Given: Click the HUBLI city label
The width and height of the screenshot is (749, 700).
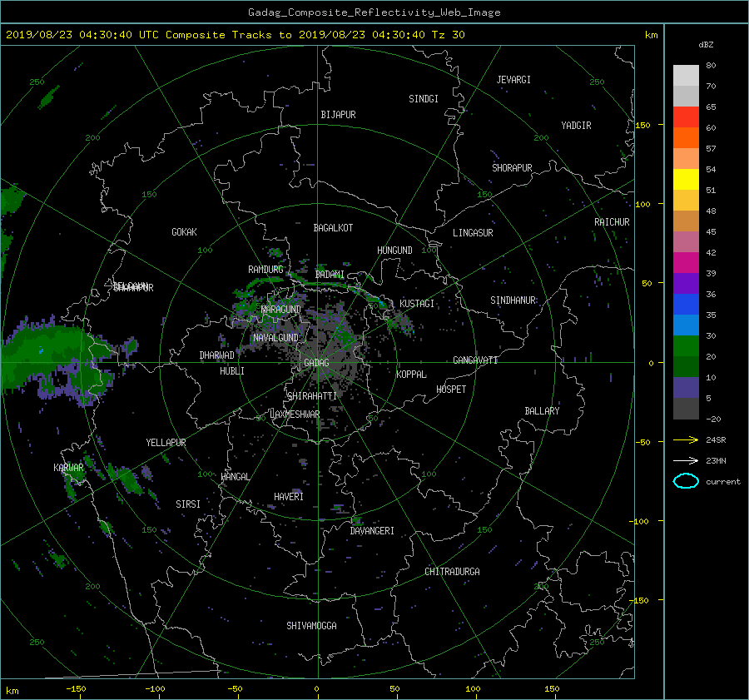Looking at the screenshot, I should 231,371.
